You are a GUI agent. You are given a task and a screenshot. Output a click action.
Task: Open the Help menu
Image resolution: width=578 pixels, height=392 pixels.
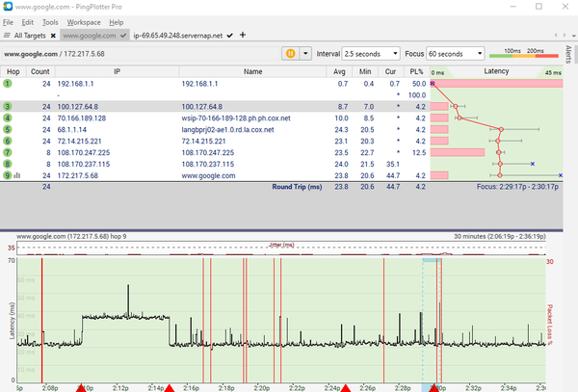click(x=117, y=22)
